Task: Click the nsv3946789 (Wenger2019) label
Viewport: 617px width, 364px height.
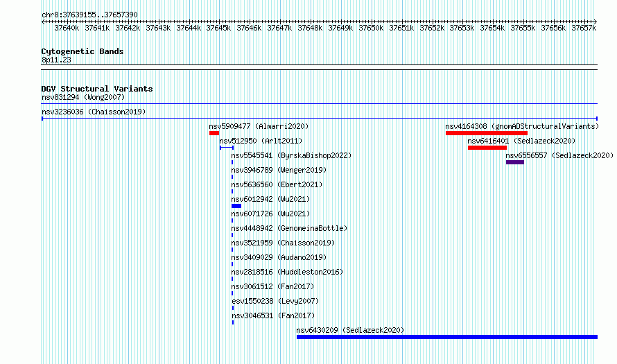Action: coord(279,170)
